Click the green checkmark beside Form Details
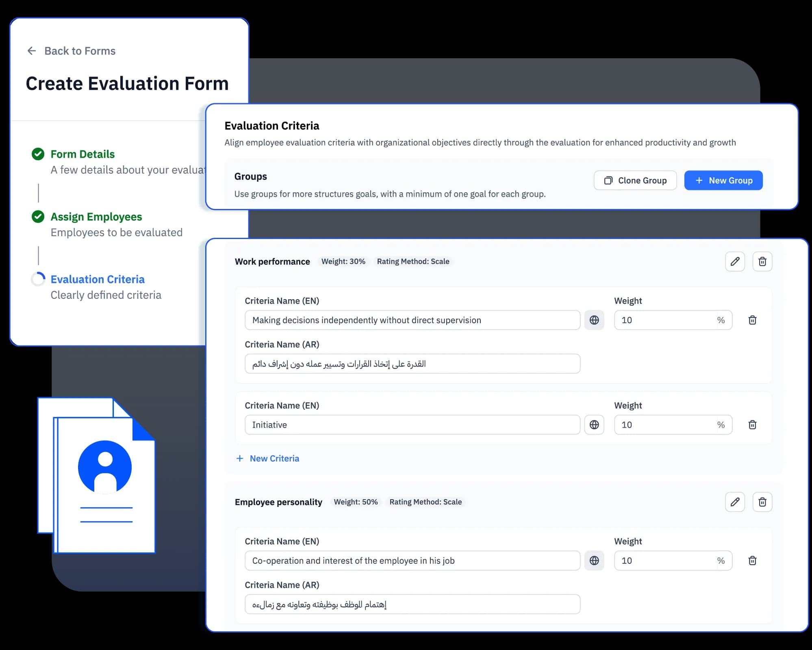The width and height of the screenshot is (812, 650). pos(38,154)
